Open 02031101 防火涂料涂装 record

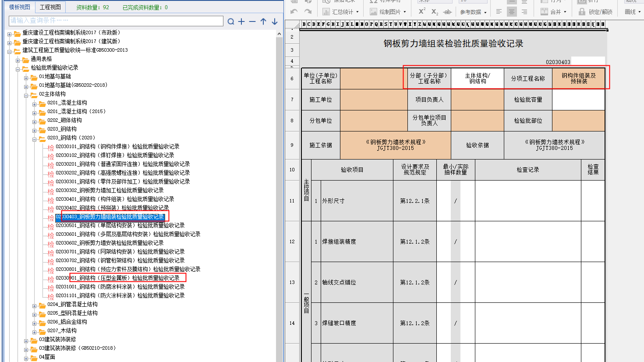120,295
